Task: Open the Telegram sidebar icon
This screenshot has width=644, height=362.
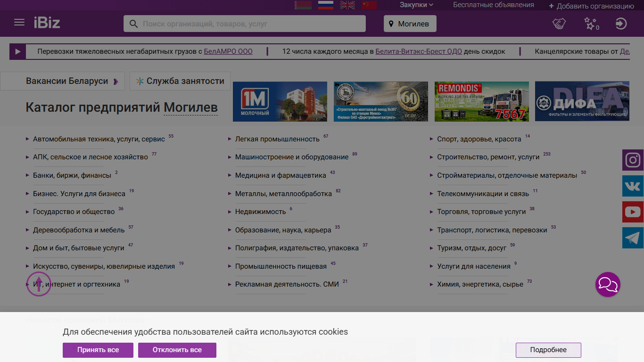Action: (633, 238)
